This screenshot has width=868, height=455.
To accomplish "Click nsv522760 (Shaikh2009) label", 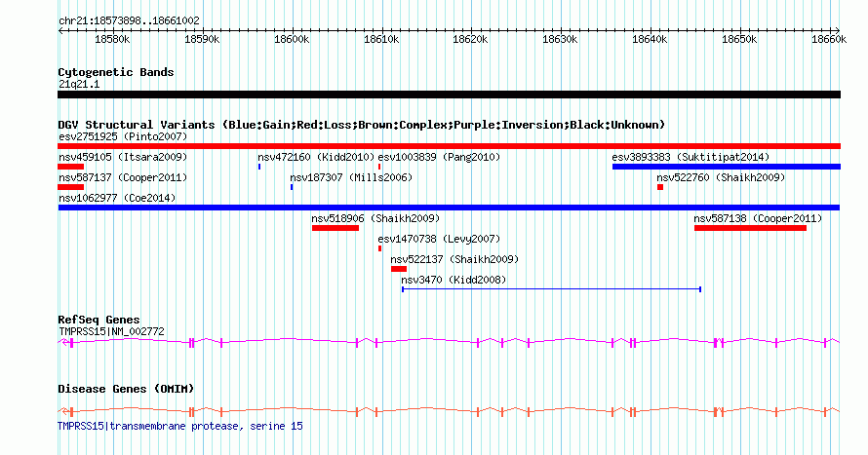I will pyautogui.click(x=721, y=177).
